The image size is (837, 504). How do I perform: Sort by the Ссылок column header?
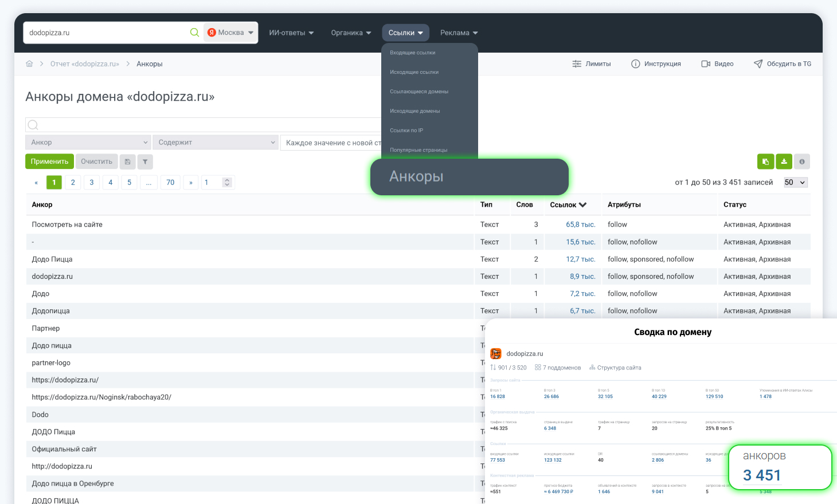[568, 204]
